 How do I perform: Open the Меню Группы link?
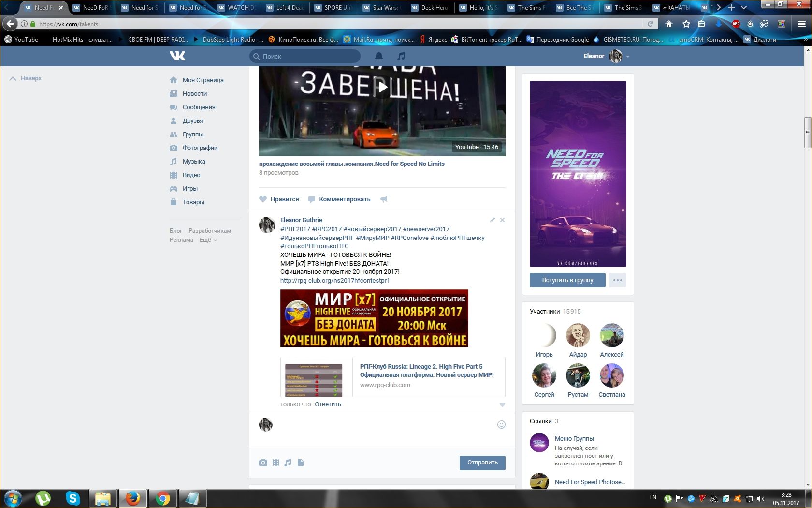574,439
